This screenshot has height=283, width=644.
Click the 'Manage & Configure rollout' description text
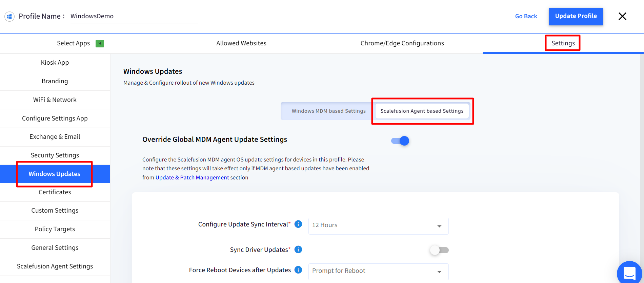tap(189, 83)
